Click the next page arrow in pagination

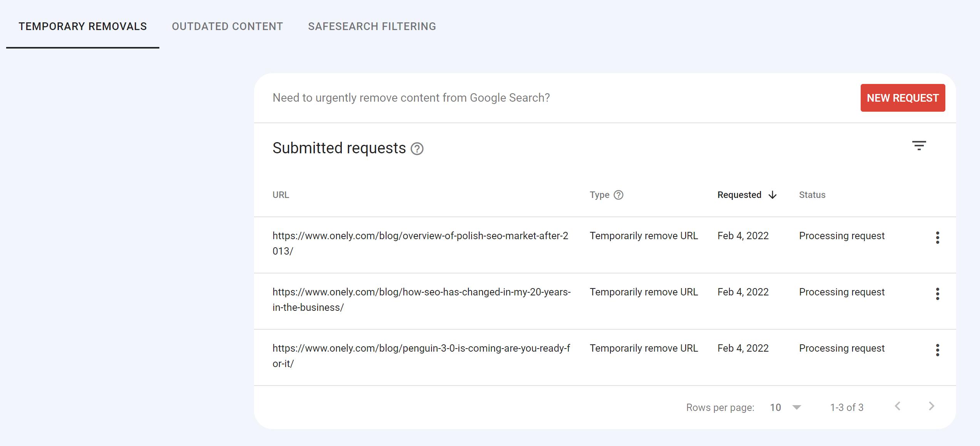[x=932, y=407]
